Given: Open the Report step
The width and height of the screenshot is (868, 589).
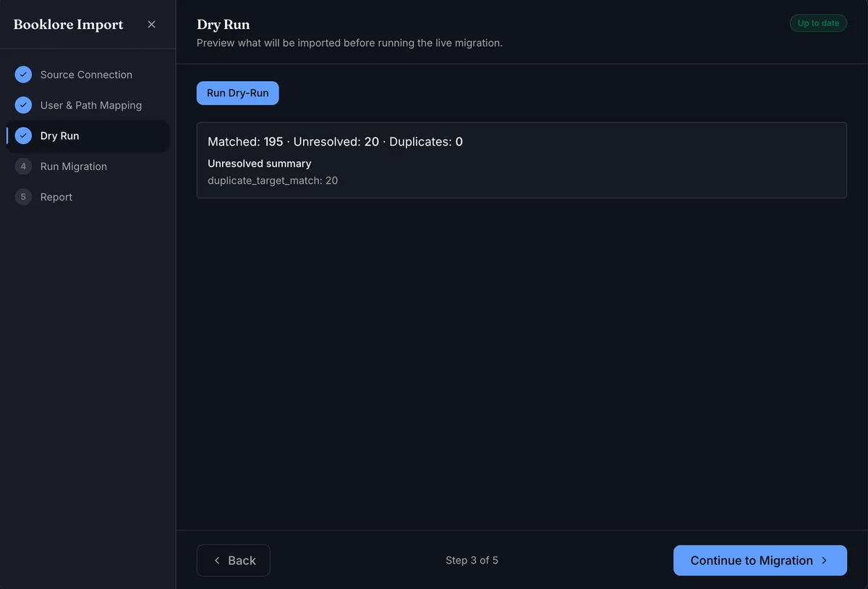Looking at the screenshot, I should [x=56, y=197].
